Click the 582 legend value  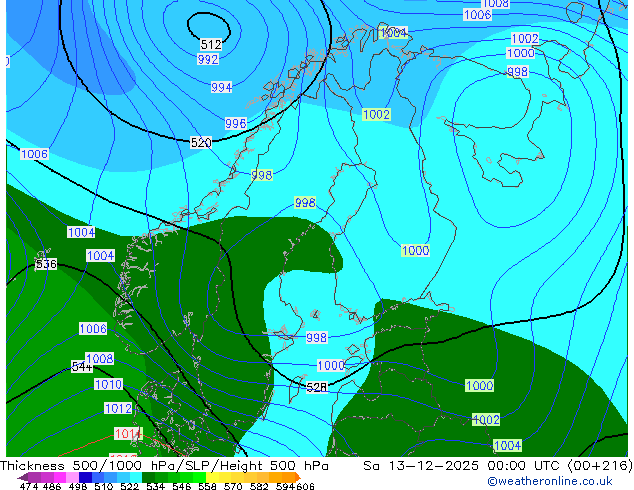tap(259, 486)
